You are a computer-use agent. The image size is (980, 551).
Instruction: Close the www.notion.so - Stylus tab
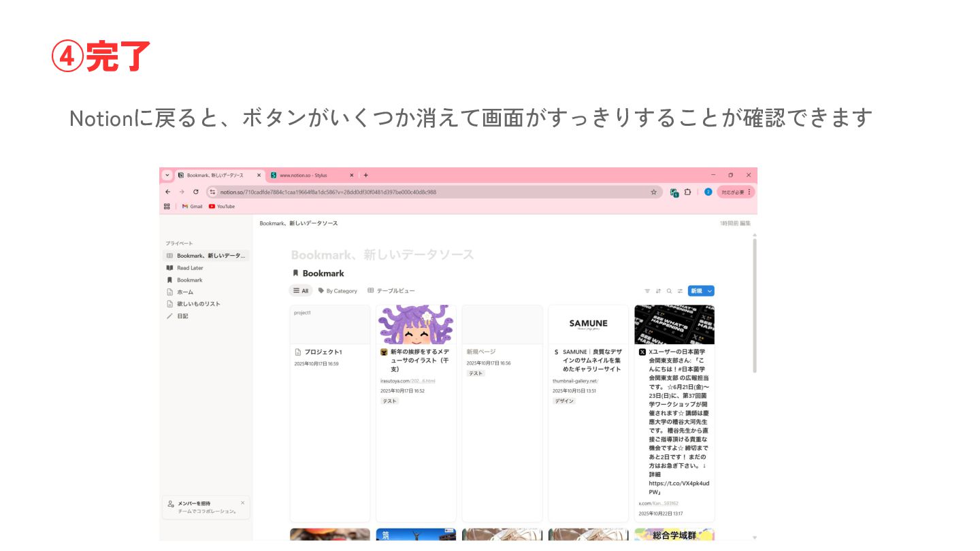351,175
